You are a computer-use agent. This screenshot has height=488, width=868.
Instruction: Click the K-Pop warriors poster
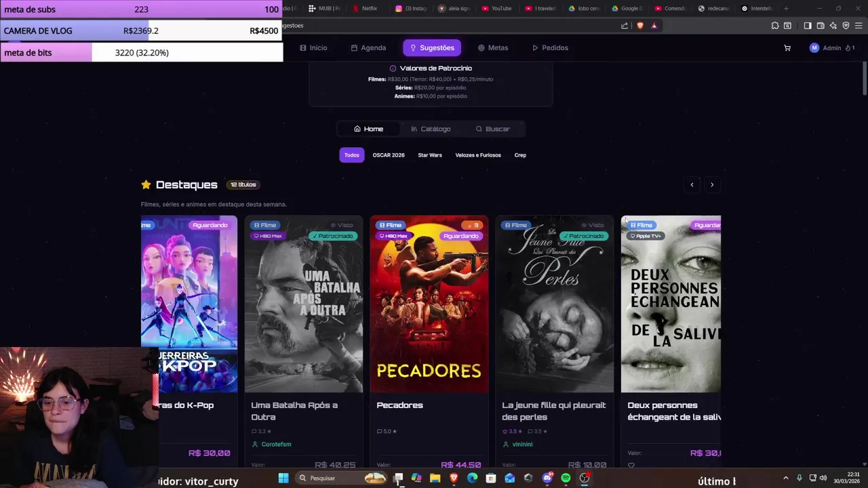[x=189, y=304]
